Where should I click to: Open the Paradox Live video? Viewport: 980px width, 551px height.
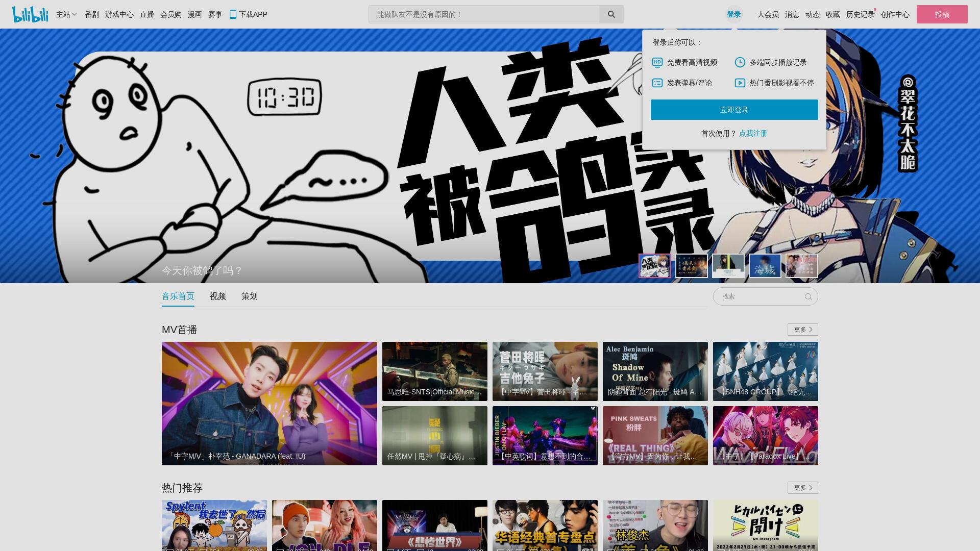click(766, 436)
